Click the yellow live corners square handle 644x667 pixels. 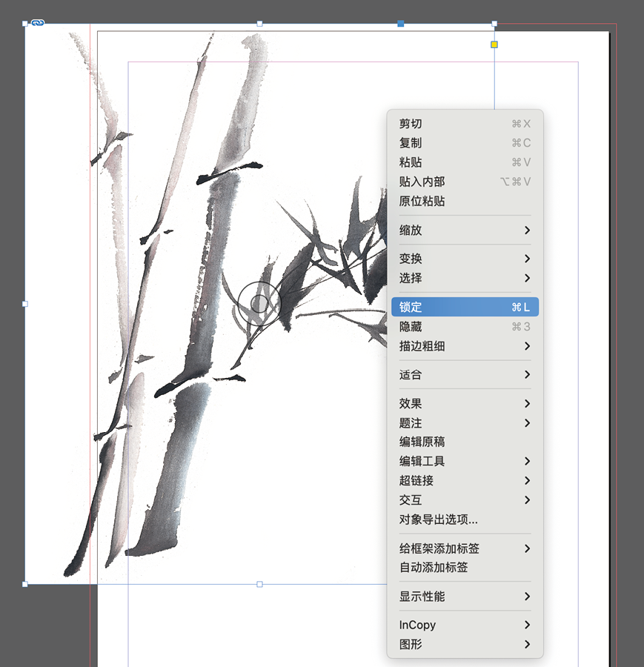click(494, 44)
